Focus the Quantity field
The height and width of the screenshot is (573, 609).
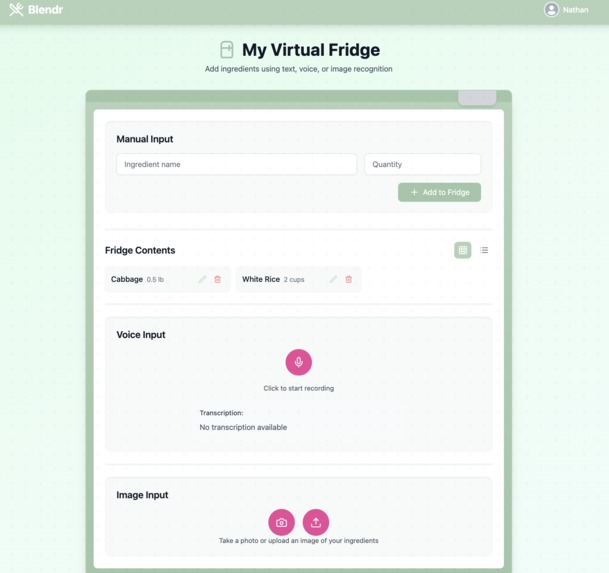[x=423, y=164]
